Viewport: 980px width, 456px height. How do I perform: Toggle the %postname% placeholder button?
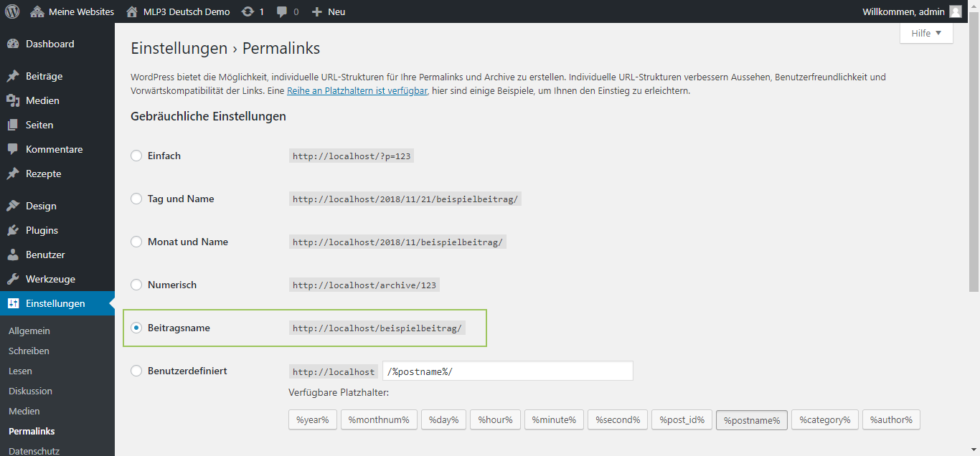[752, 419]
